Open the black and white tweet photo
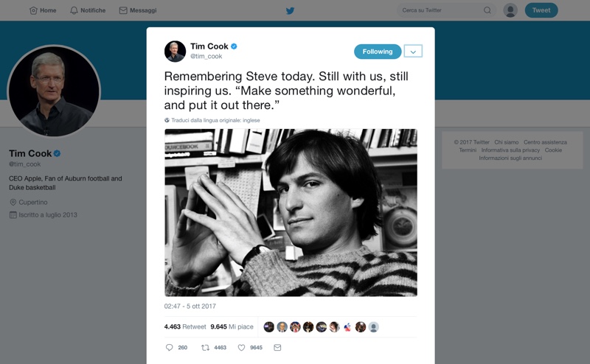 pos(291,212)
